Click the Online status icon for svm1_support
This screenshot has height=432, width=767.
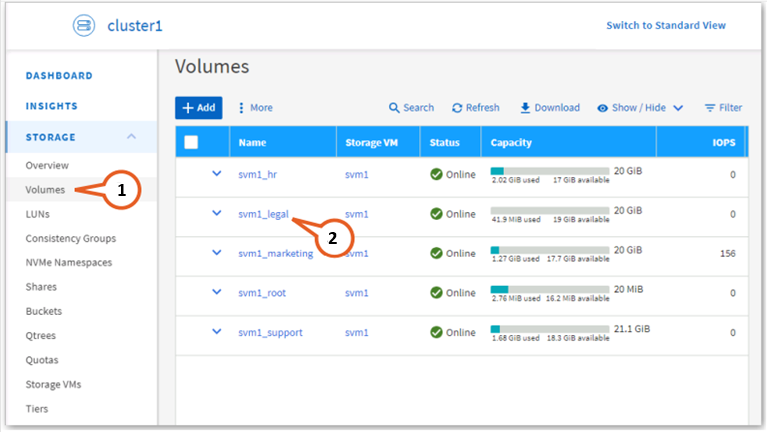[x=436, y=333]
